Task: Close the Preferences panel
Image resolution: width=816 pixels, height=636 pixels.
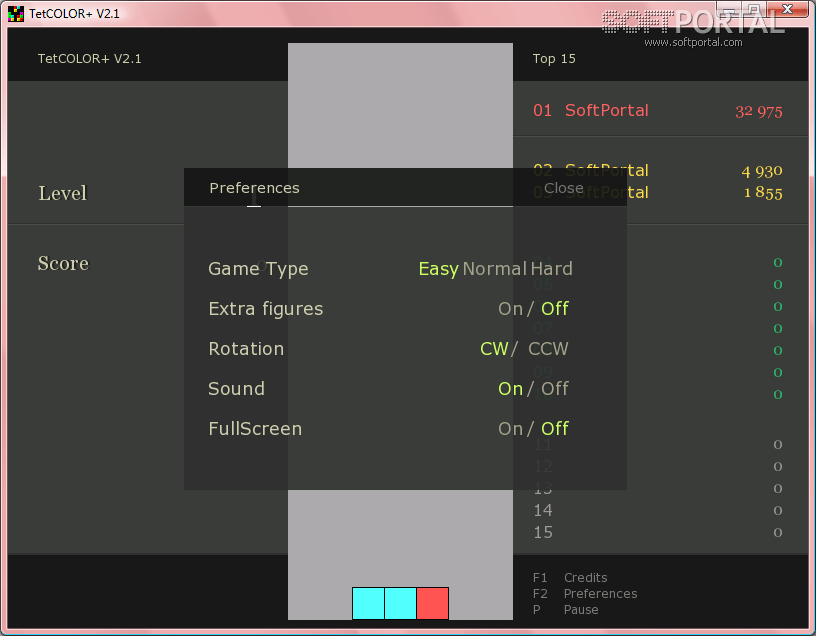Action: point(564,188)
